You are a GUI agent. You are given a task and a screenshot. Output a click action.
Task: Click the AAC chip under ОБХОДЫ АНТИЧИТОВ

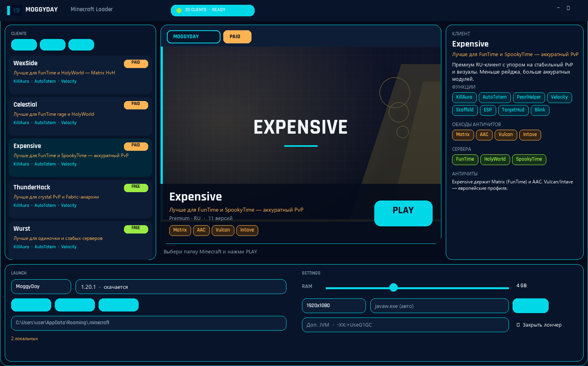[484, 135]
